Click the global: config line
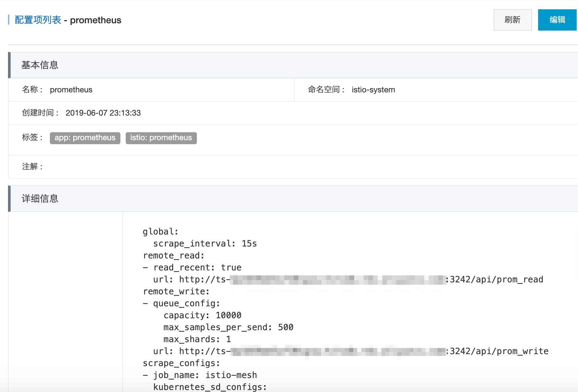This screenshot has width=578, height=392. coord(161,232)
